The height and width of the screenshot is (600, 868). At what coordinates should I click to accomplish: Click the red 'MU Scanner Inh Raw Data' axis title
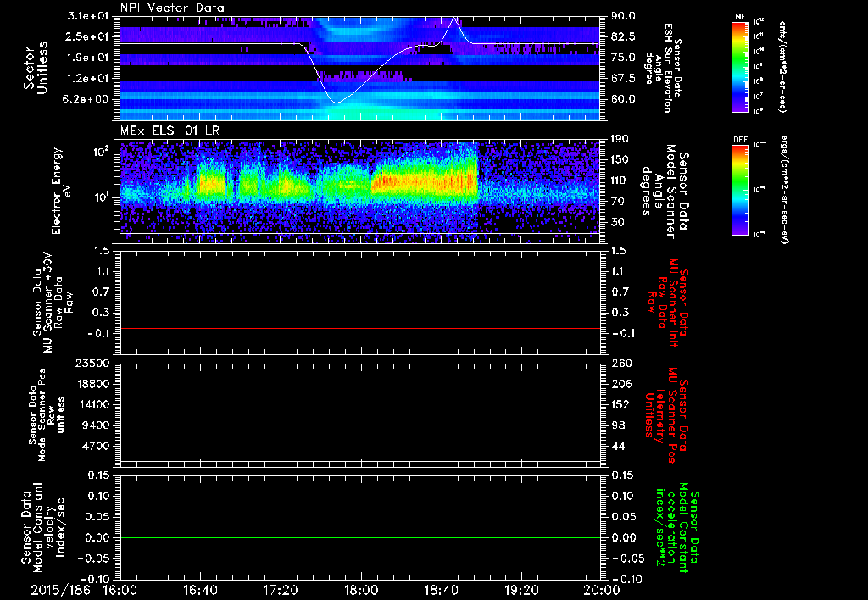click(x=668, y=303)
